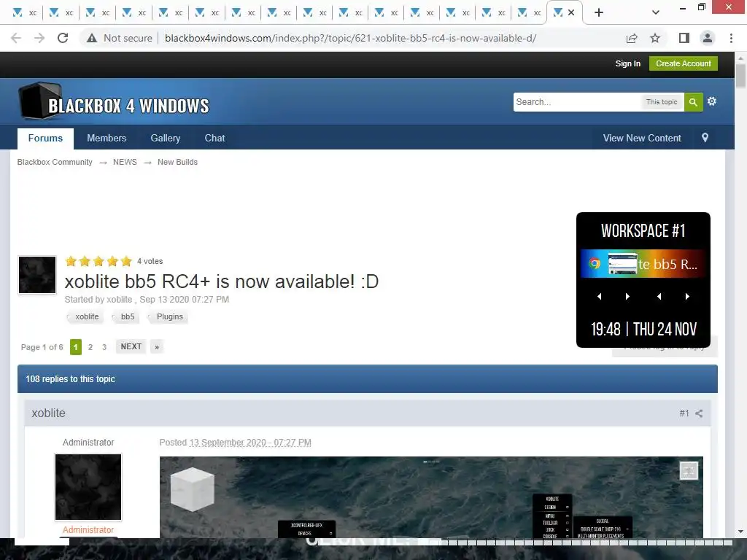Open the 'This topic' search scope dropdown
Viewport: 747px width, 560px height.
tap(661, 102)
